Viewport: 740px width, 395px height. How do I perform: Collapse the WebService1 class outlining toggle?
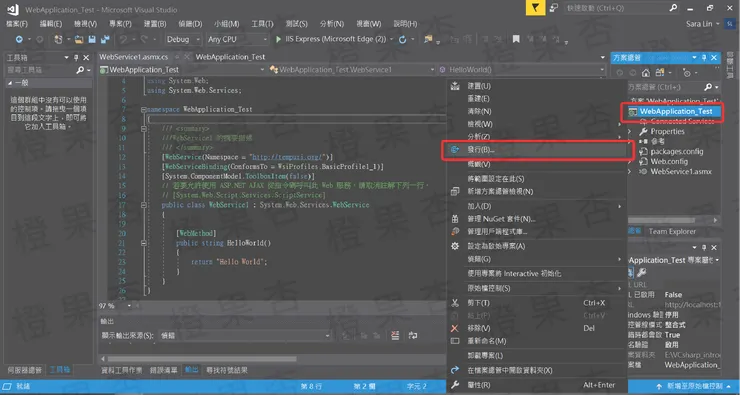click(143, 205)
